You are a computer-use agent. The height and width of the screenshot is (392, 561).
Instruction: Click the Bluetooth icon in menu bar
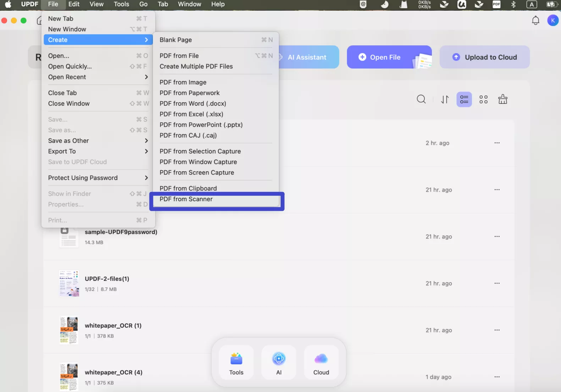513,4
